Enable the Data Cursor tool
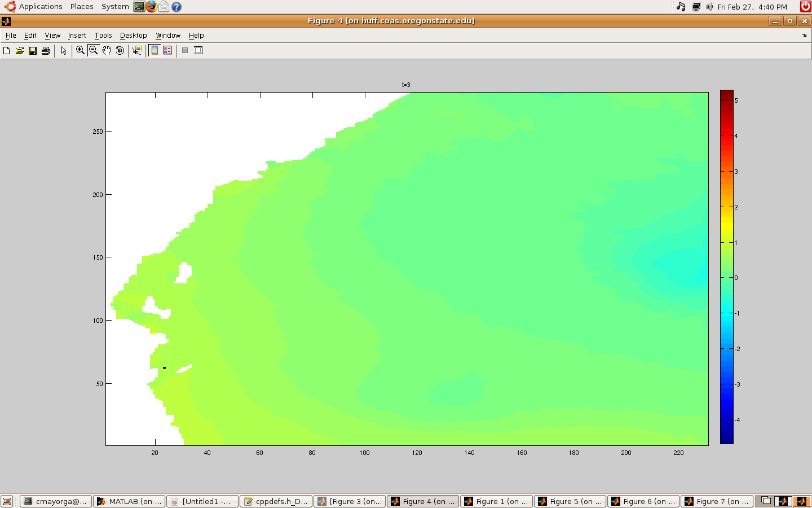 (136, 50)
